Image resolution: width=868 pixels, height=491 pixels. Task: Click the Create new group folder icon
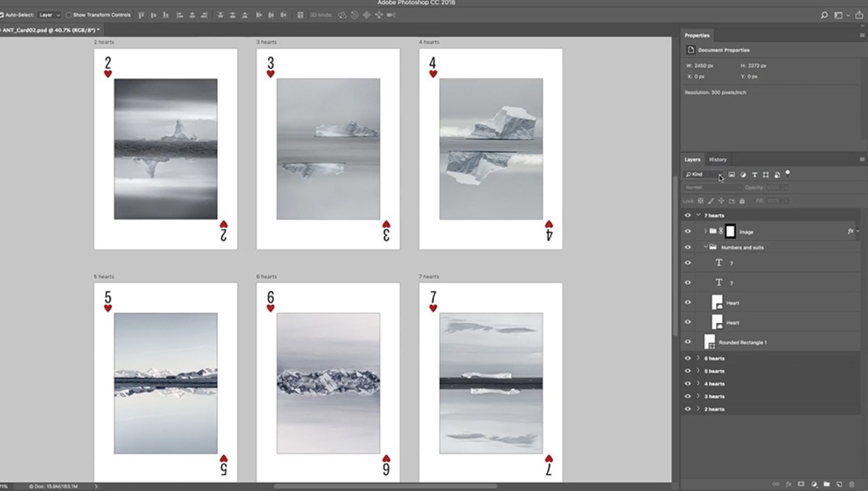pyautogui.click(x=826, y=484)
